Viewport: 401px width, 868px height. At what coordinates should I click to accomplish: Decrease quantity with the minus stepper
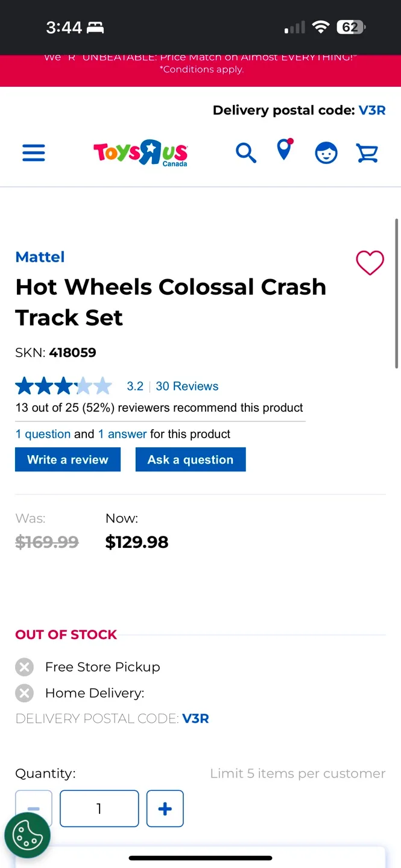[x=33, y=808]
